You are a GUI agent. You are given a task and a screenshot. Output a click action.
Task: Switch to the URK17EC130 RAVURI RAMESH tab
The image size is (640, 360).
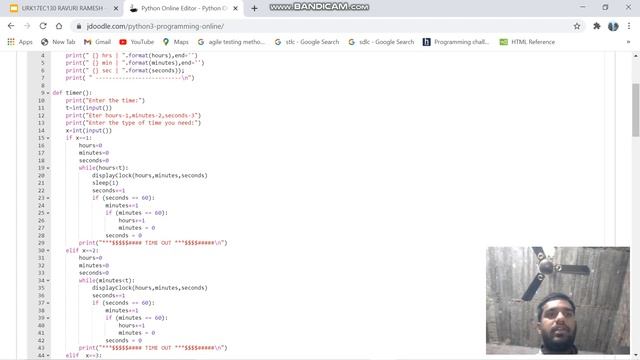[62, 8]
